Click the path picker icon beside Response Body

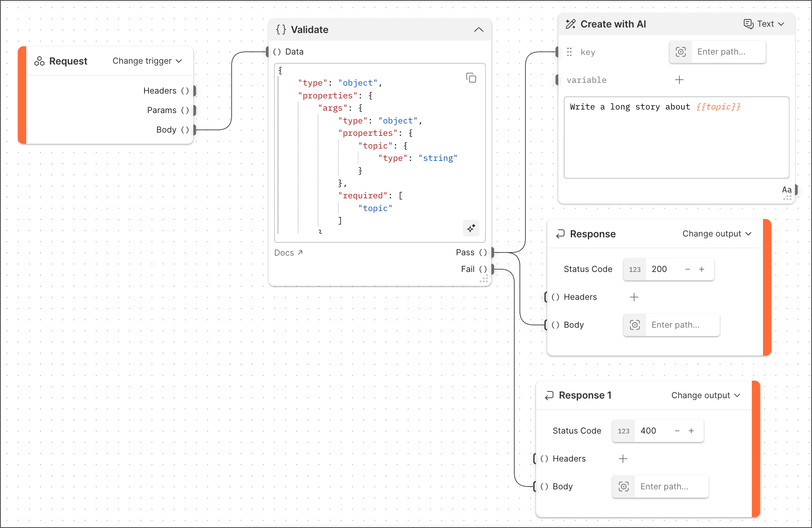[634, 325]
